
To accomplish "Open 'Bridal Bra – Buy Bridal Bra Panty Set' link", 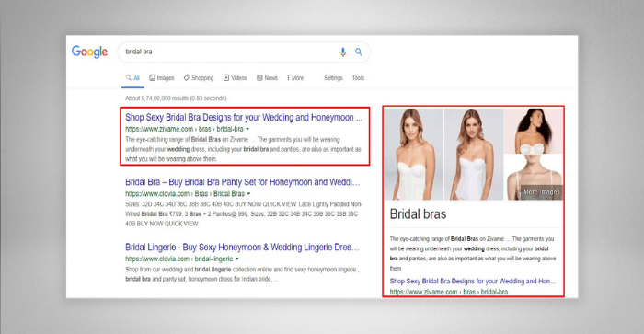I will [x=242, y=182].
